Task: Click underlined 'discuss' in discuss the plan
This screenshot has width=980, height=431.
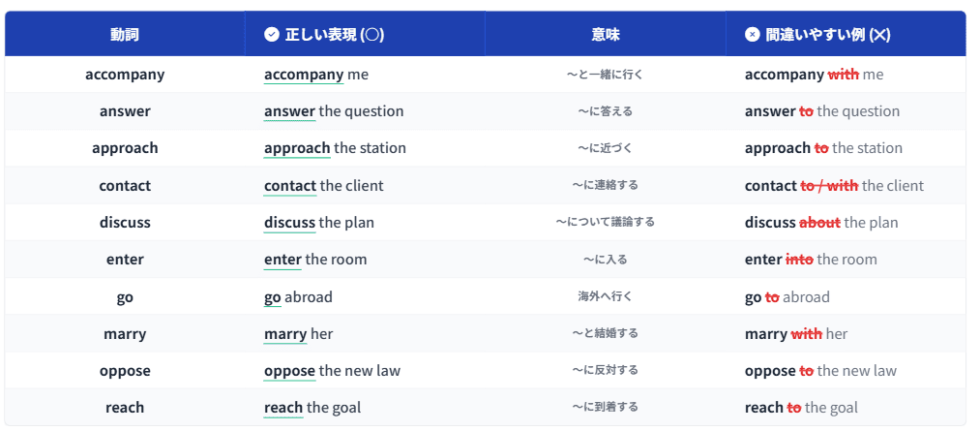Action: (289, 222)
